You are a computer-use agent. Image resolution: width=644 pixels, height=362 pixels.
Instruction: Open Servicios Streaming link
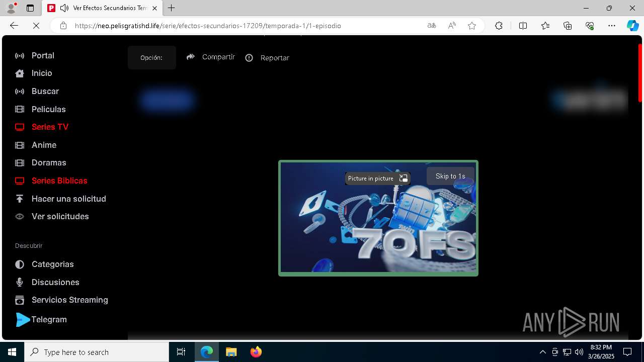click(x=70, y=300)
